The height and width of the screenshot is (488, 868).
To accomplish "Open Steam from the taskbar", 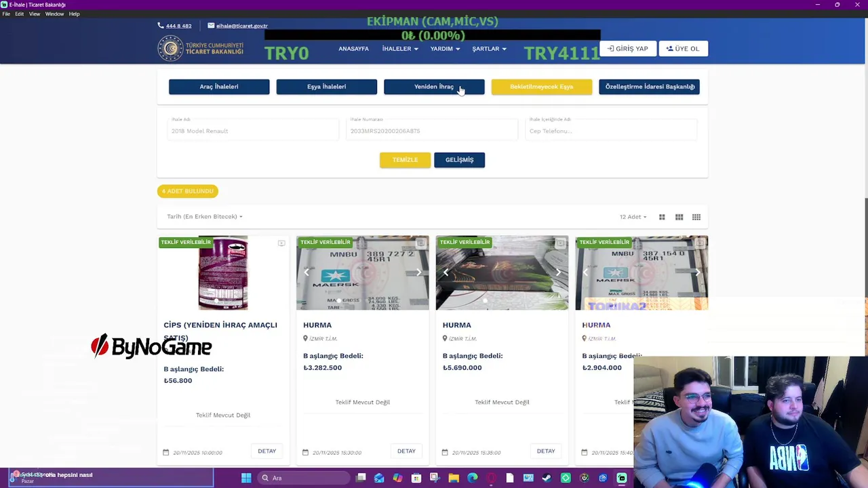I will [x=547, y=478].
